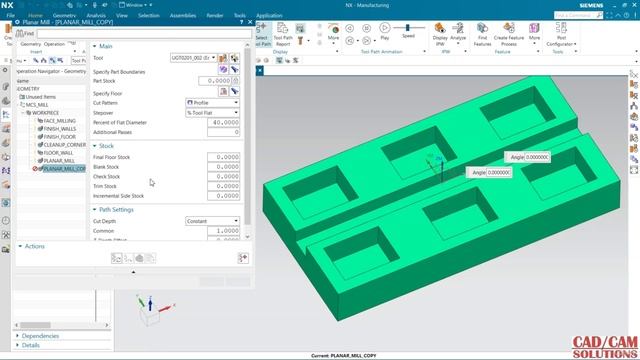640x360 pixels.
Task: Open the Render tab
Action: click(x=215, y=15)
